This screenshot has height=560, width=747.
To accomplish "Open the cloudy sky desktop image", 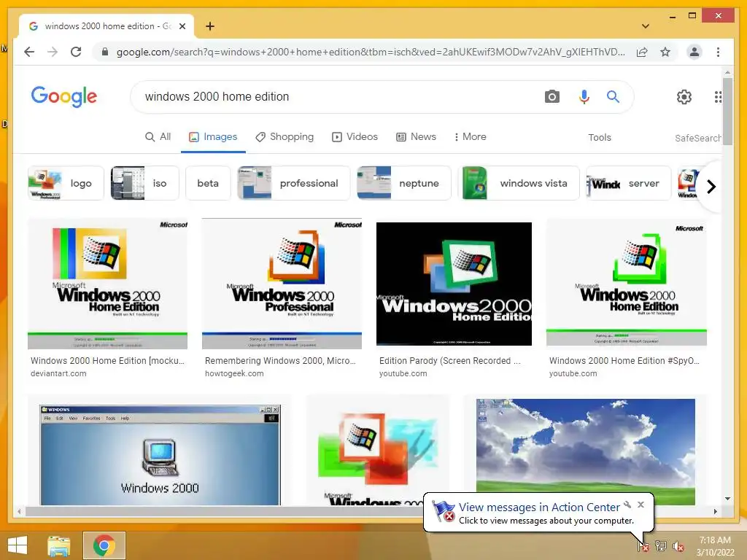I will coord(586,452).
